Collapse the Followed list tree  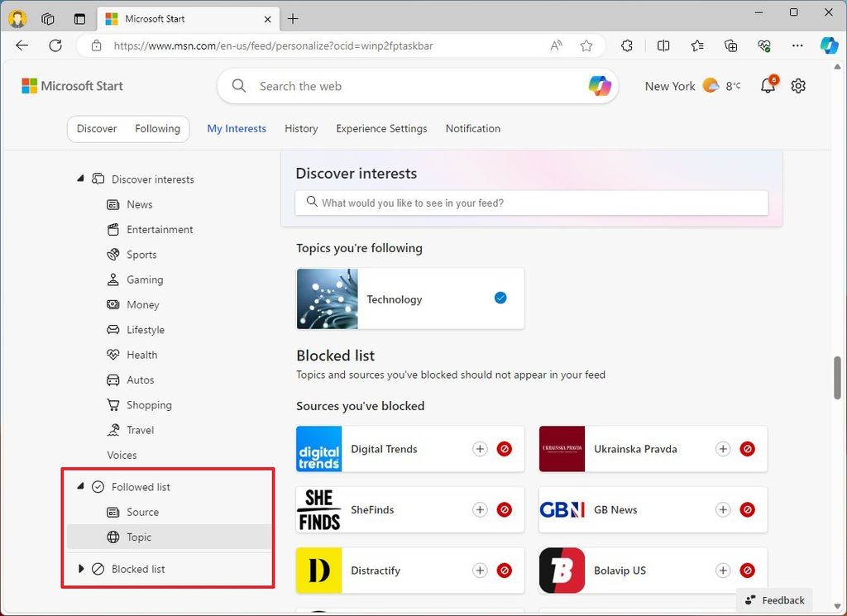coord(80,486)
